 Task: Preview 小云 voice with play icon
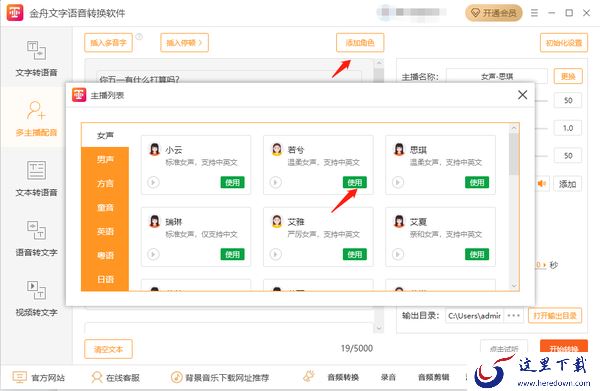point(153,182)
